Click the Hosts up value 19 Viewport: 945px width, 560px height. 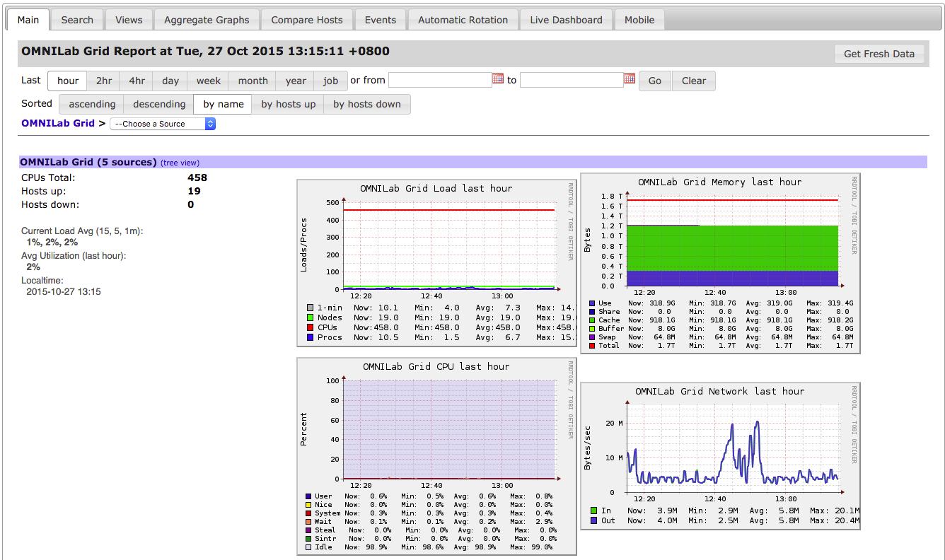click(x=194, y=191)
